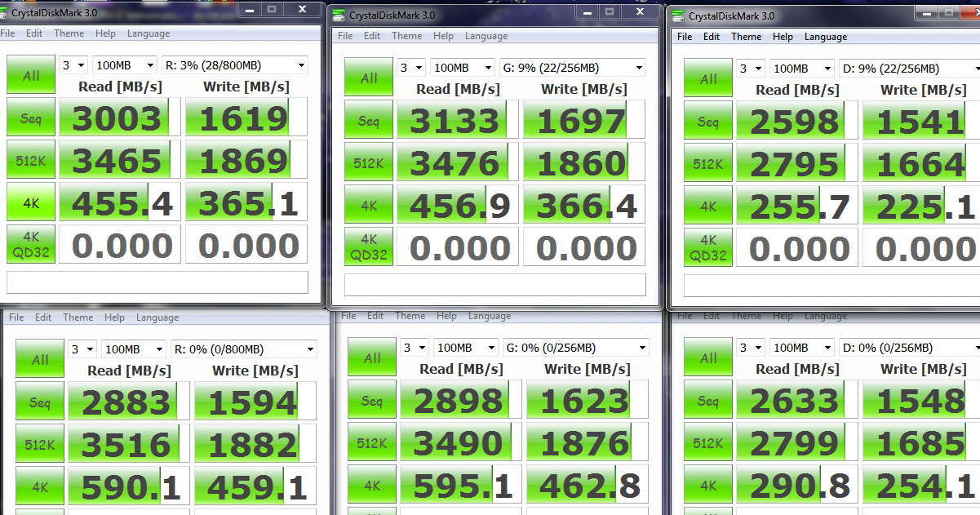This screenshot has width=980, height=515.
Task: Open the Edit menu in the R: 3% window
Action: [34, 33]
